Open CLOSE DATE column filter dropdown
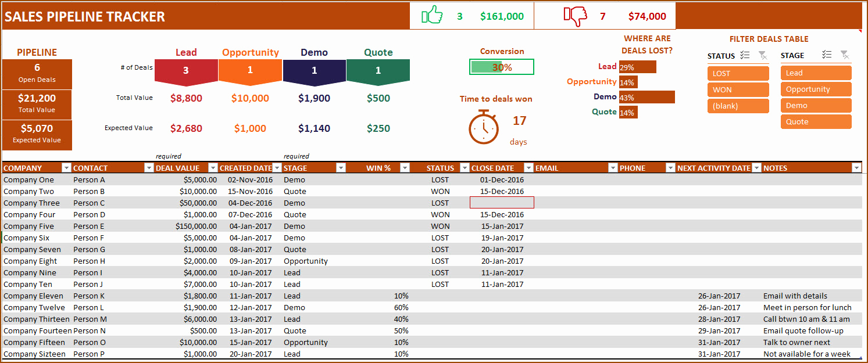 (x=528, y=168)
